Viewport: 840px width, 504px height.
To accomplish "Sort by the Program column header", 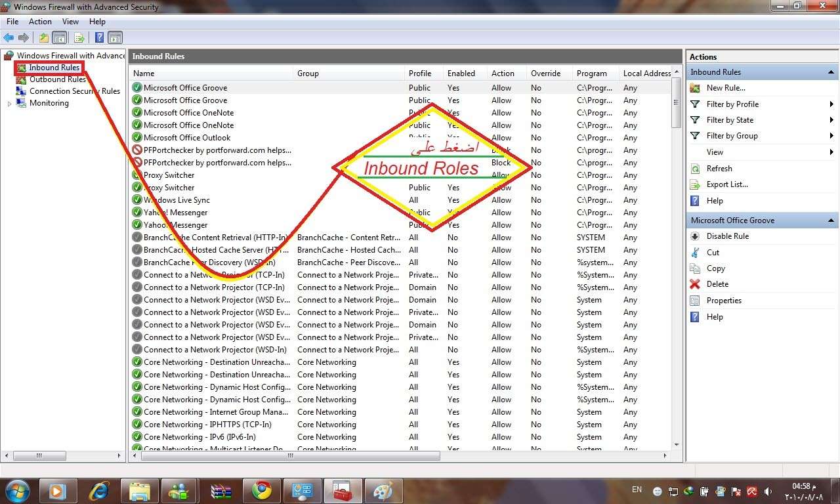I will 597,73.
